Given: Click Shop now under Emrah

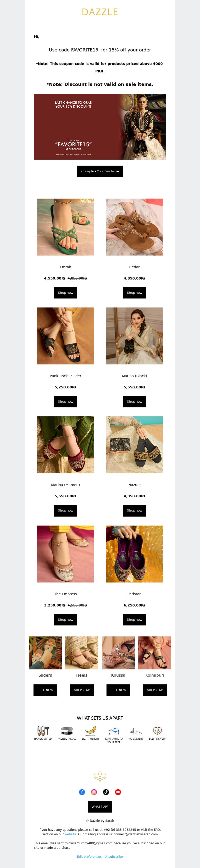Looking at the screenshot, I should tap(65, 292).
